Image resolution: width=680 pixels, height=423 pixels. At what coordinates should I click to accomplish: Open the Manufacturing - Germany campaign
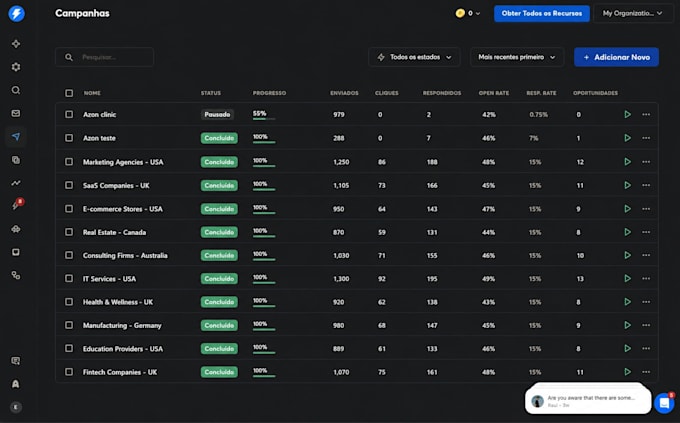coord(122,325)
